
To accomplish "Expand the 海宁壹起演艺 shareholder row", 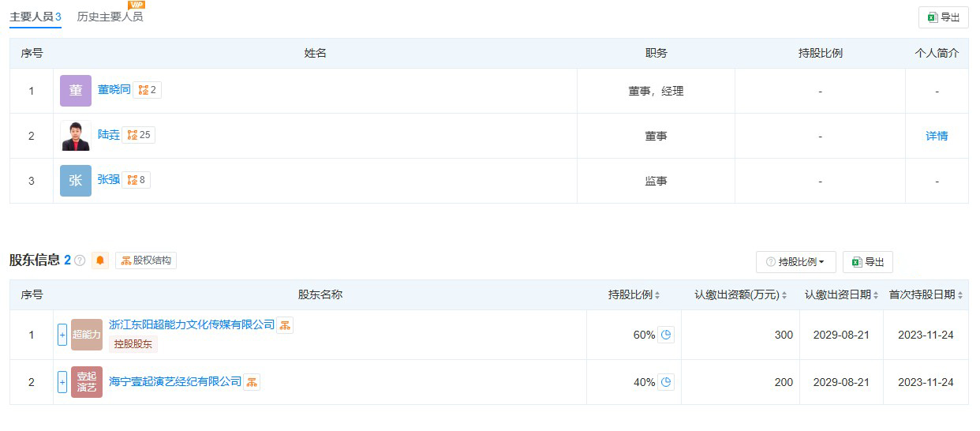I will coord(62,382).
